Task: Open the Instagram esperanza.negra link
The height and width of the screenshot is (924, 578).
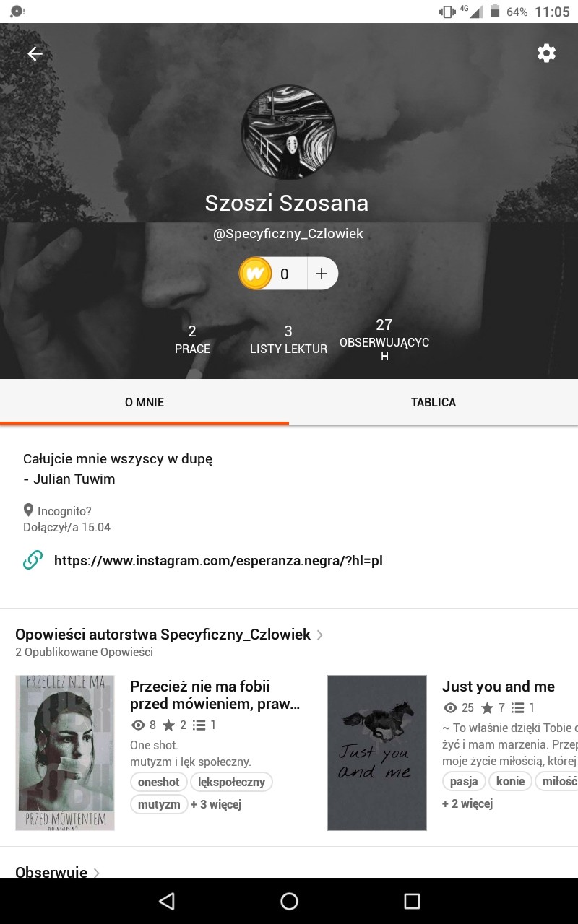Action: coord(218,560)
